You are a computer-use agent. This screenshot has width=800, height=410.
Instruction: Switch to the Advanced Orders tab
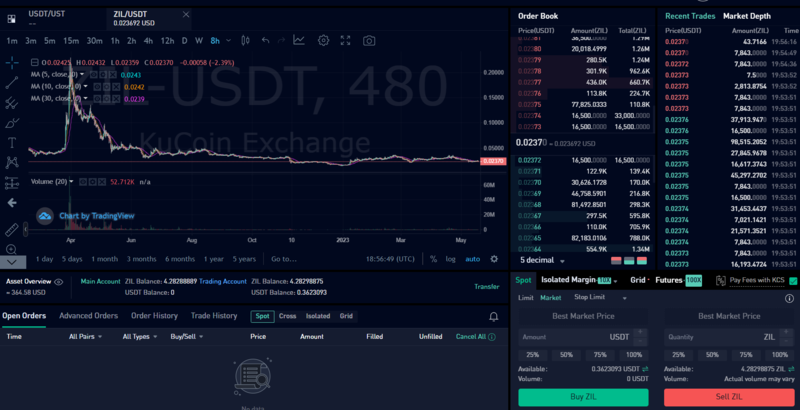coord(88,316)
